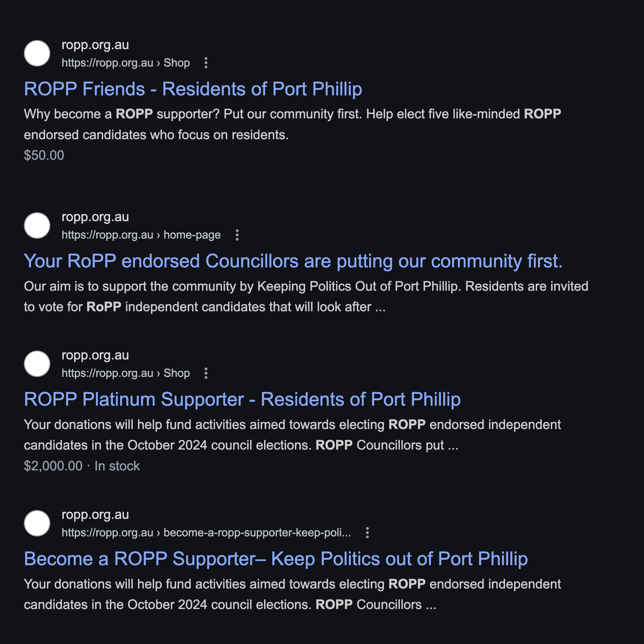The image size is (644, 644).
Task: Open the ROPP Platinum Supporter result link
Action: pos(242,399)
